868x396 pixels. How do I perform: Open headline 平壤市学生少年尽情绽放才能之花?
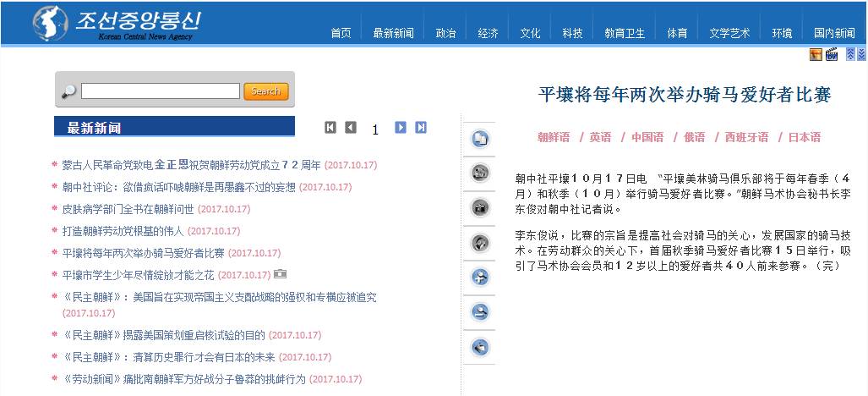(x=139, y=275)
